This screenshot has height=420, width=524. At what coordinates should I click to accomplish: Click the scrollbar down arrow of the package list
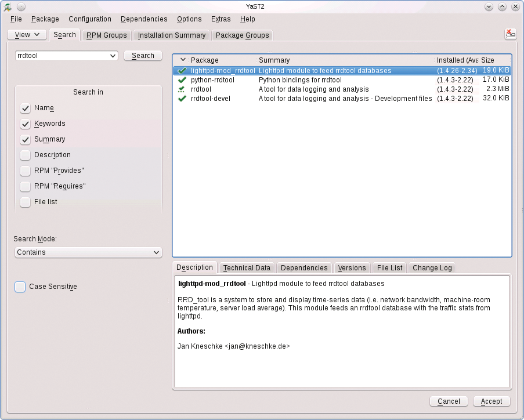pyautogui.click(x=507, y=254)
